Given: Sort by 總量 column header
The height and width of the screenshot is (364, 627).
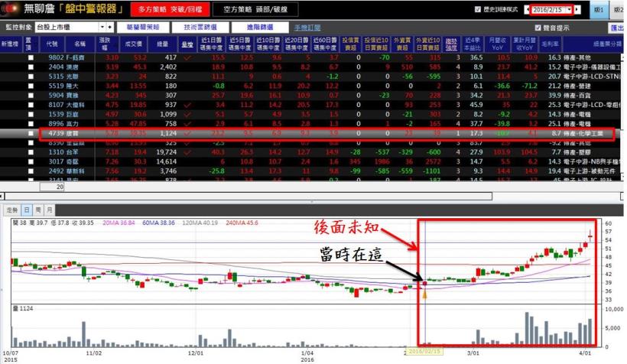Looking at the screenshot, I should [x=163, y=44].
